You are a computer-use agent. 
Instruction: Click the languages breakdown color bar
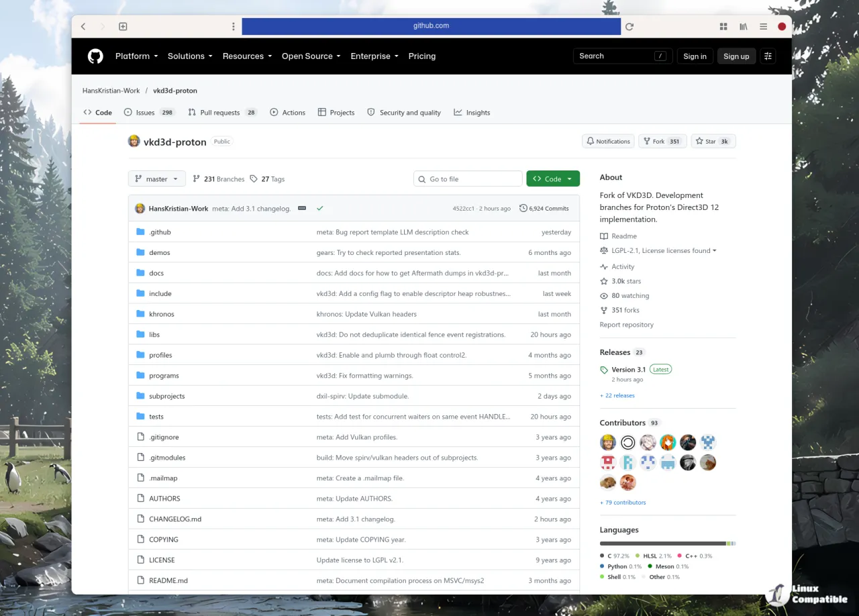(668, 544)
